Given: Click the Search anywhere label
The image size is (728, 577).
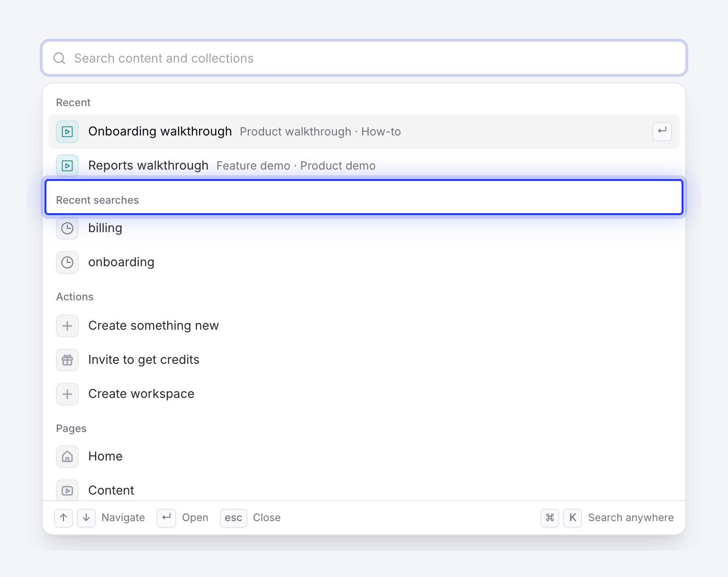Looking at the screenshot, I should tap(631, 518).
